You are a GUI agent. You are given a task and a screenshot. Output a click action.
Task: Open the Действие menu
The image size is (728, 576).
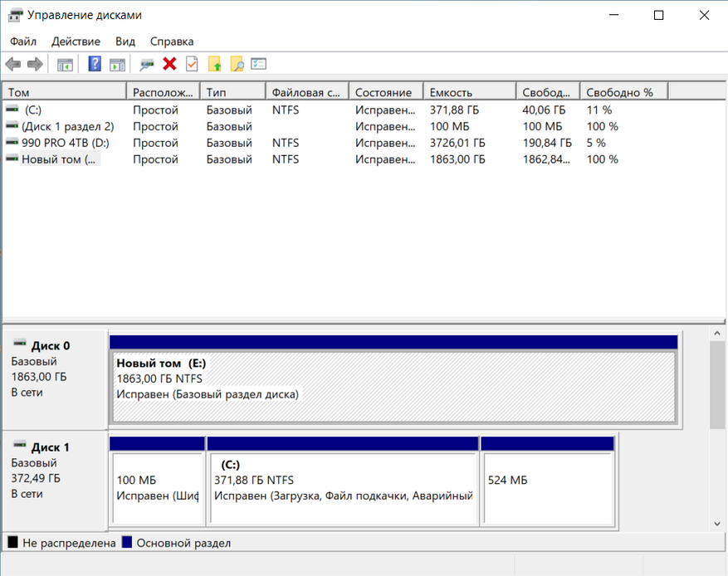coord(76,41)
